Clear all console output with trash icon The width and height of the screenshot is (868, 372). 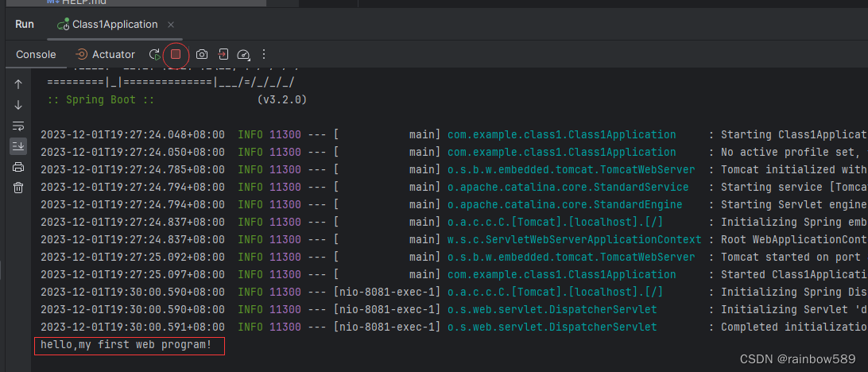(x=18, y=188)
